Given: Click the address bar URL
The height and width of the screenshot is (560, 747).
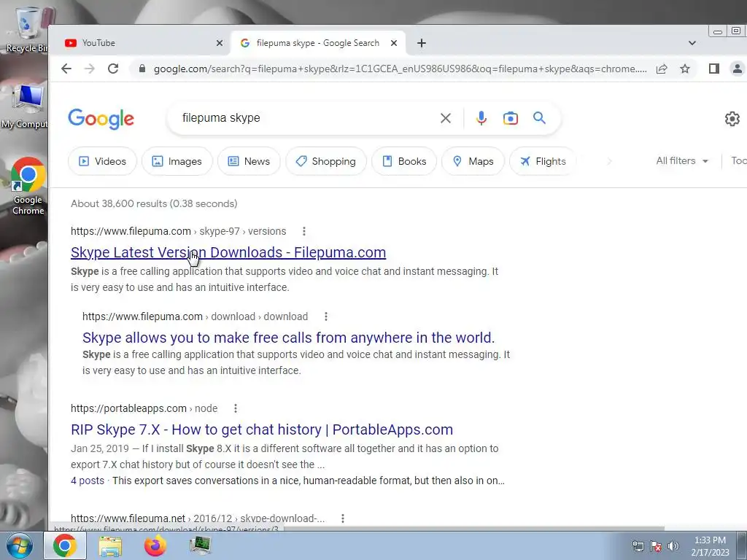Looking at the screenshot, I should pyautogui.click(x=400, y=69).
